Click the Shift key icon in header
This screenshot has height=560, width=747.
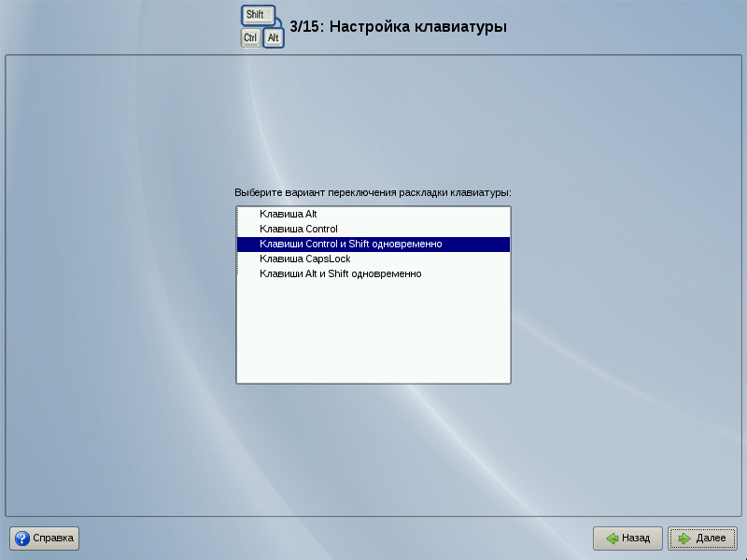coord(255,15)
